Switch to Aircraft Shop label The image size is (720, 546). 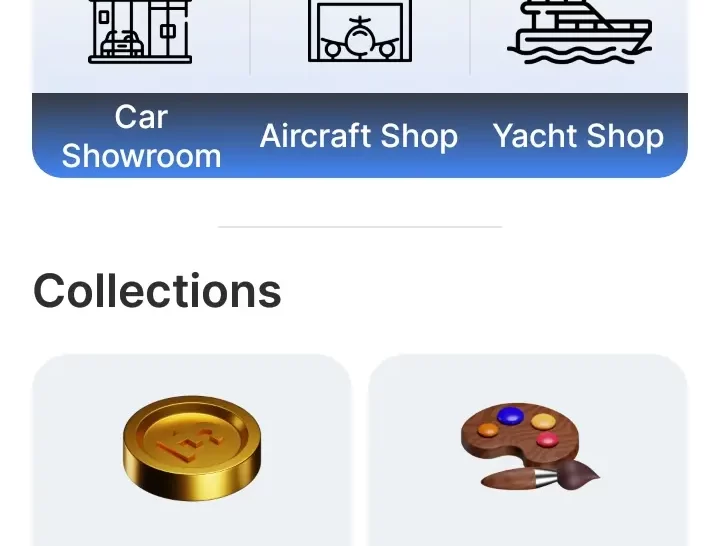(x=359, y=136)
